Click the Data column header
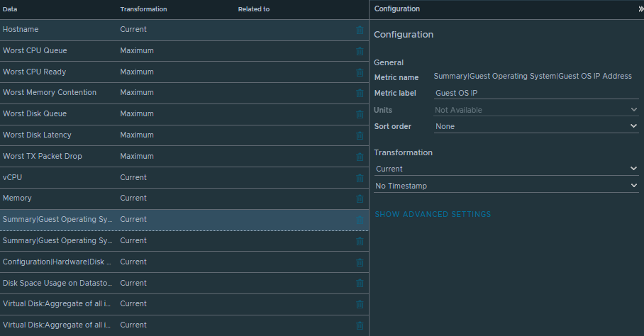The width and height of the screenshot is (644, 336). 10,9
